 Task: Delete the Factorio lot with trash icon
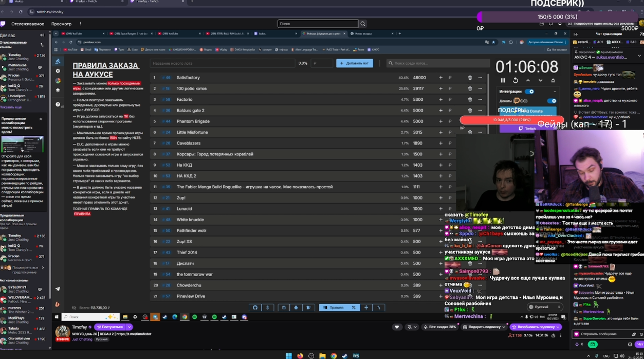(470, 99)
